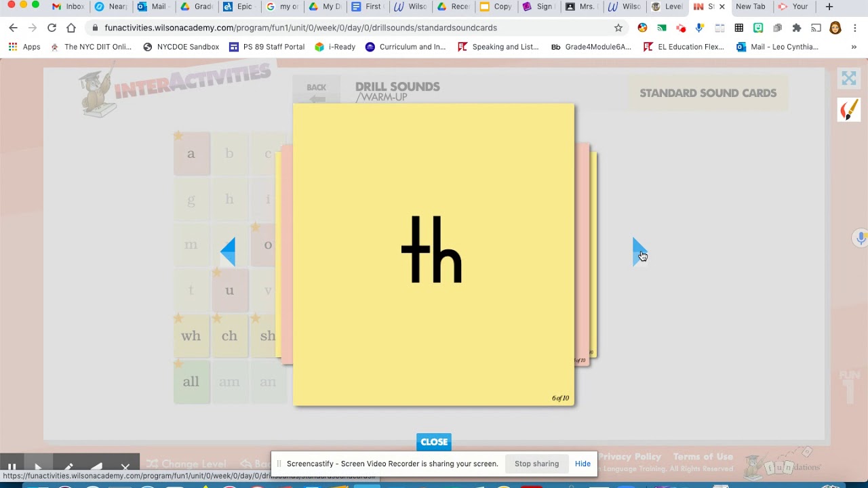The width and height of the screenshot is (868, 488).
Task: Open The NYC DIIT Online bookmark
Action: (92, 47)
